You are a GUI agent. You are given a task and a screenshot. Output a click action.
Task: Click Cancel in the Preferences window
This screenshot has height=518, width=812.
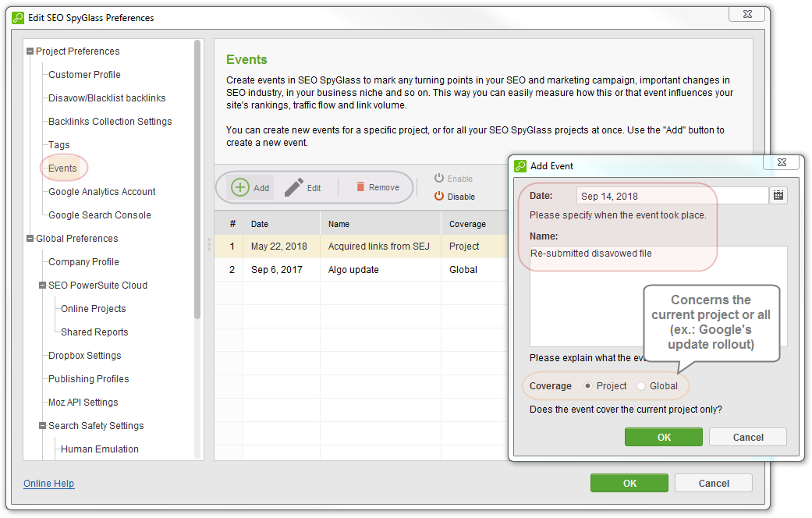coord(714,484)
